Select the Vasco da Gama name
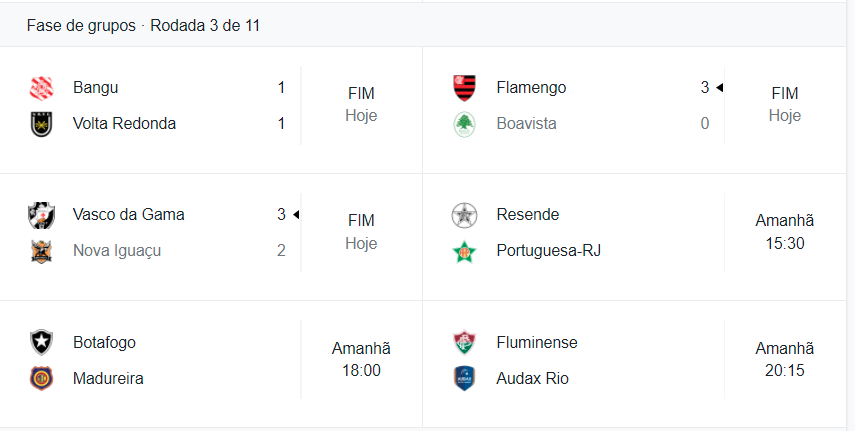855x431 pixels. pyautogui.click(x=128, y=215)
